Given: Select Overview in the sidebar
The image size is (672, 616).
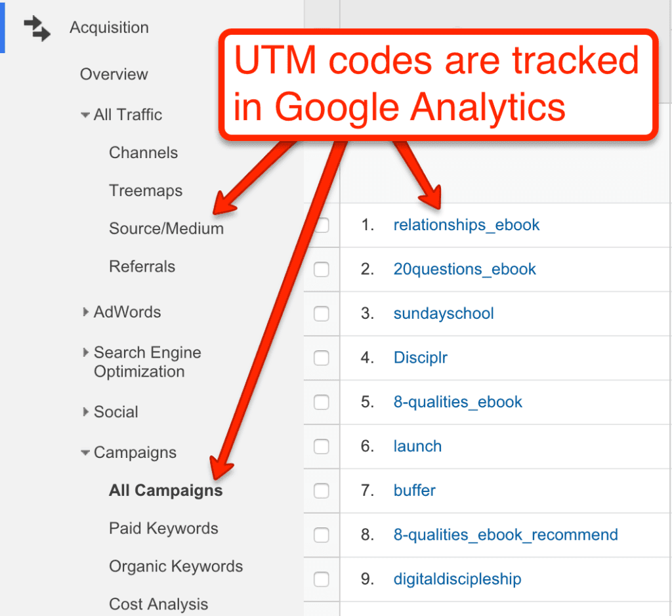Looking at the screenshot, I should click(x=114, y=74).
